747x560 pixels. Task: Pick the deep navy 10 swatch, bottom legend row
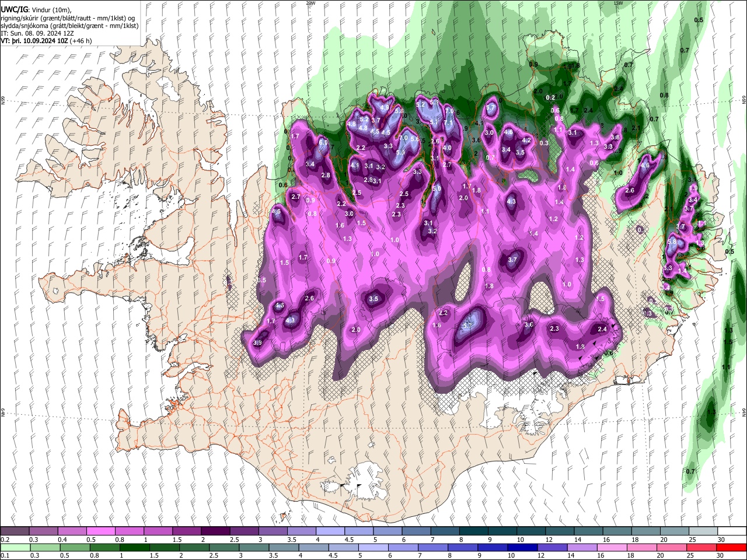[x=522, y=547]
